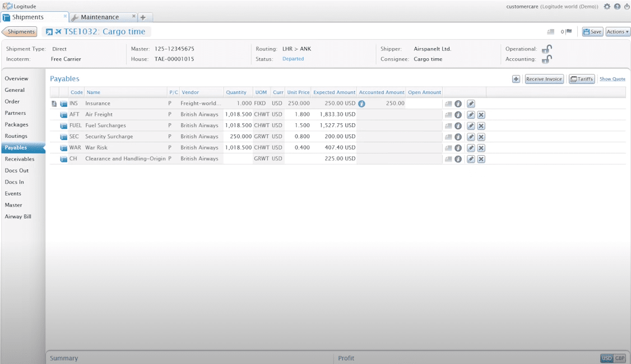The height and width of the screenshot is (364, 631).
Task: Open info for the Security Surcharge row
Action: [458, 137]
